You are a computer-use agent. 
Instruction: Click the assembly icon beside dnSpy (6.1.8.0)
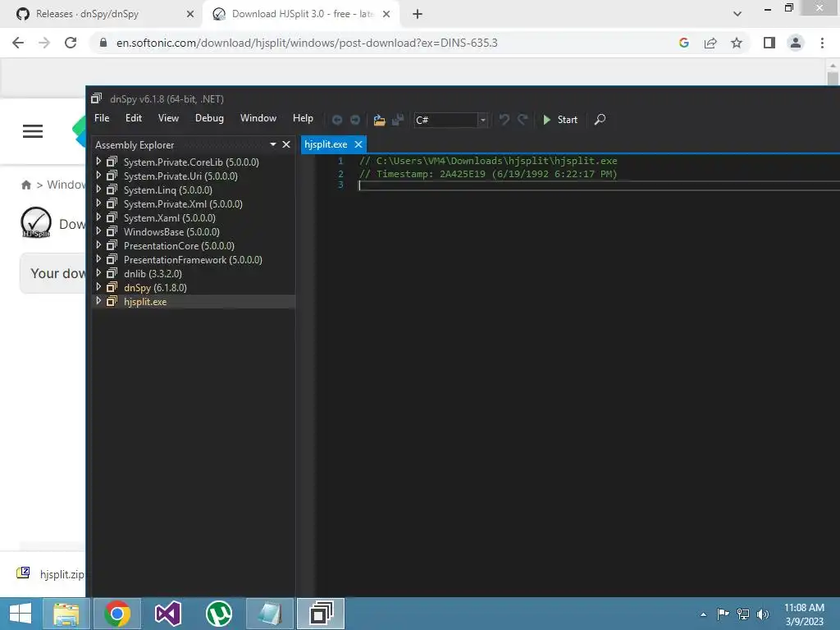[112, 287]
